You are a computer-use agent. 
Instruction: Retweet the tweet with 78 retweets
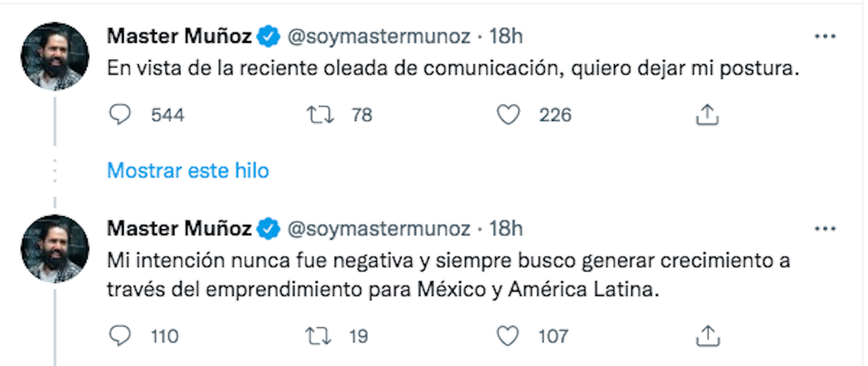coord(315,115)
